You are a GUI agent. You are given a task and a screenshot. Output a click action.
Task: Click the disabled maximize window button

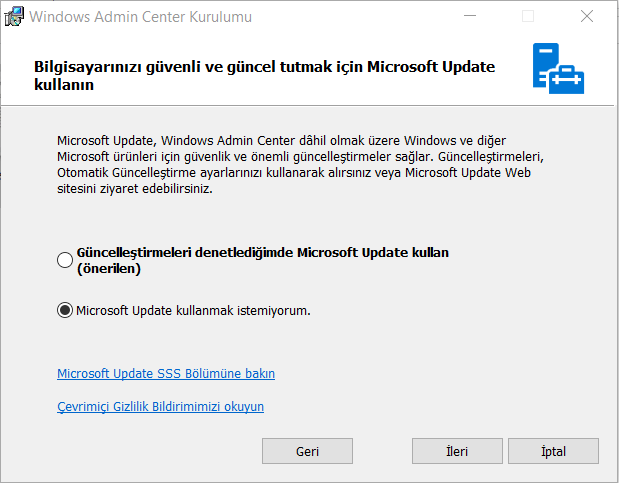click(x=528, y=17)
